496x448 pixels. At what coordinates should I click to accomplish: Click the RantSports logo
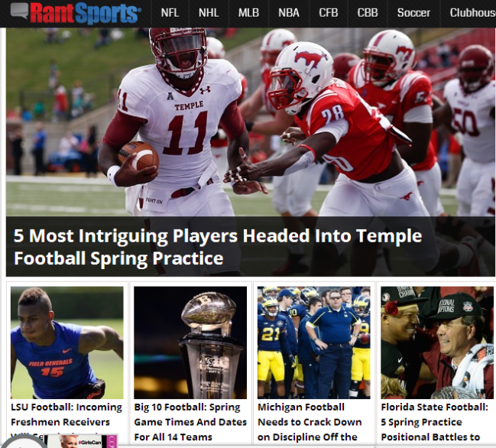click(x=76, y=13)
